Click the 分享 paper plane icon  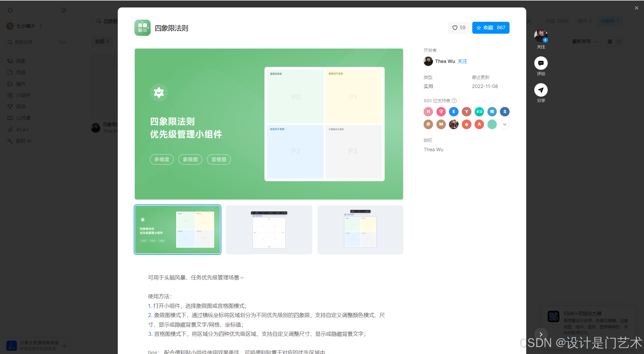point(541,90)
